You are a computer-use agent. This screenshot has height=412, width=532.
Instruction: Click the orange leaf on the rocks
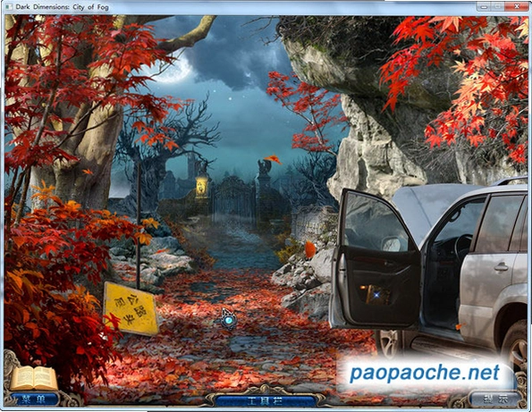309,249
